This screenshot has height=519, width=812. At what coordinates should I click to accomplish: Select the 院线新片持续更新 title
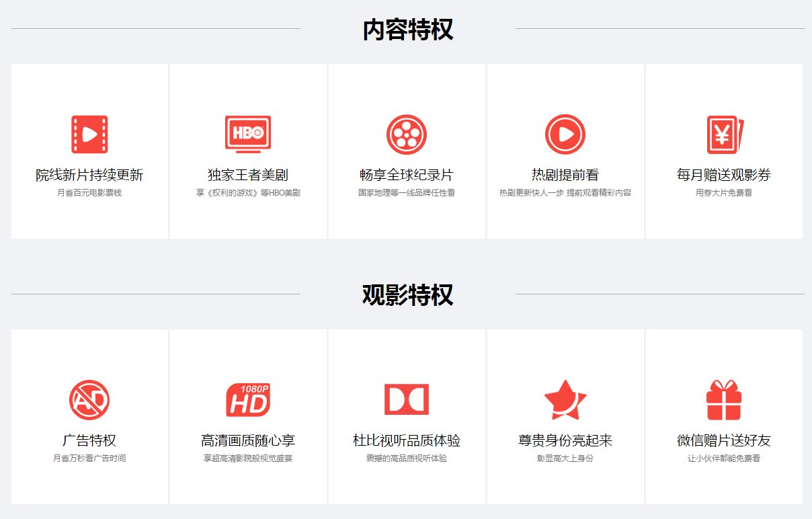pyautogui.click(x=89, y=175)
